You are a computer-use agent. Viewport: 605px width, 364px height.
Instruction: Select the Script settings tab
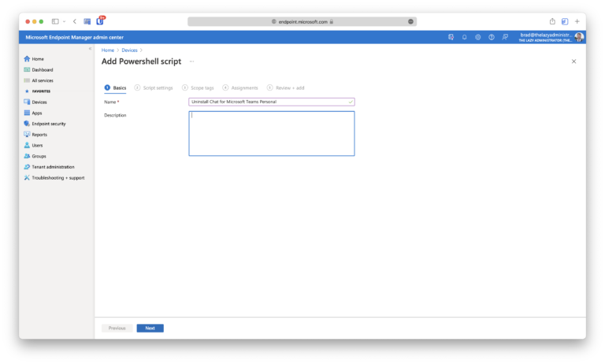[154, 88]
